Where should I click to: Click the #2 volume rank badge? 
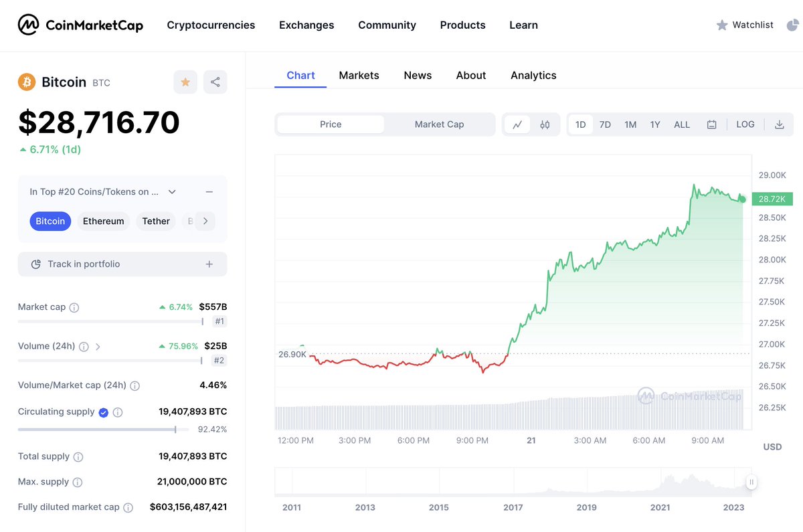tap(219, 361)
